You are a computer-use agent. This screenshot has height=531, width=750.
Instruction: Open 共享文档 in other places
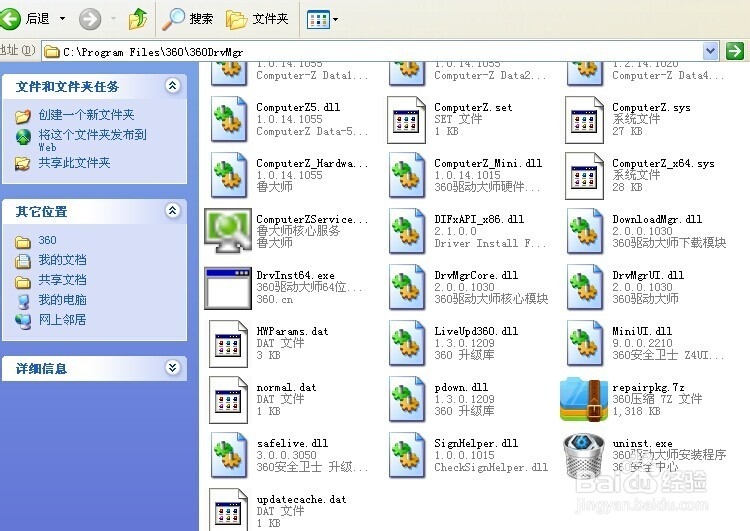pos(62,280)
